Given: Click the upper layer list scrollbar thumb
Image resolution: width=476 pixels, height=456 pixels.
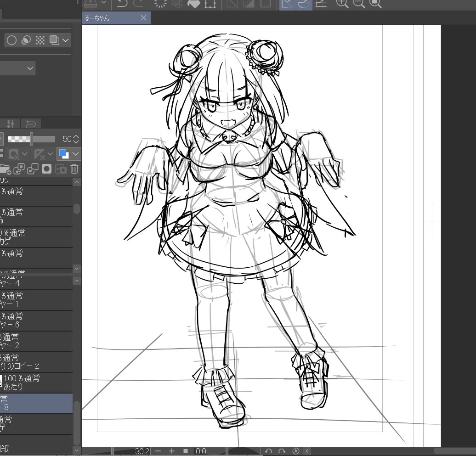Looking at the screenshot, I should [x=76, y=209].
